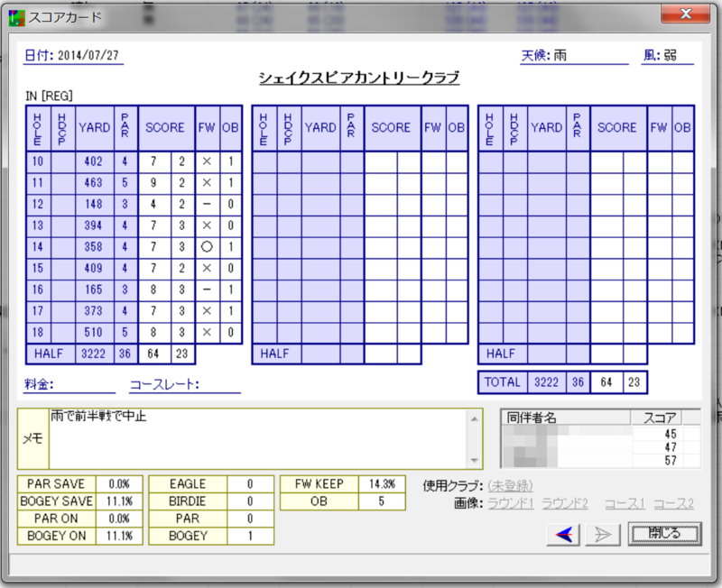This screenshot has width=722, height=588.
Task: Click the OB total value 5
Action: [382, 501]
